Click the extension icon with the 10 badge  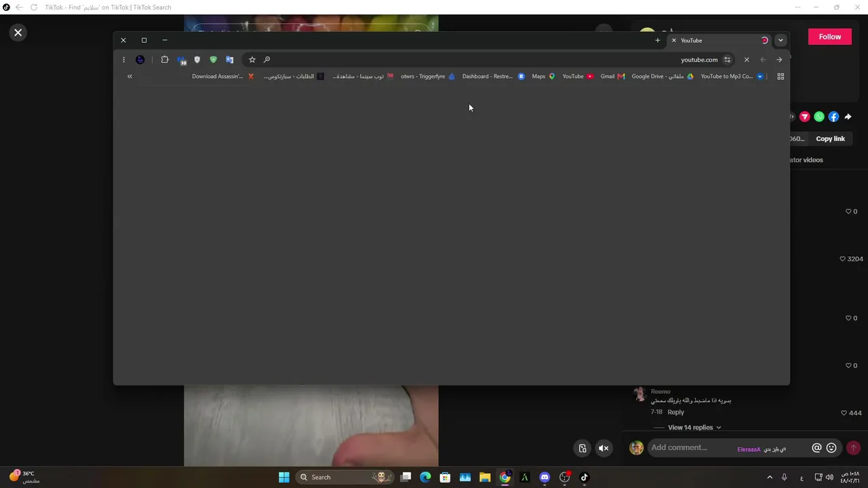point(181,60)
